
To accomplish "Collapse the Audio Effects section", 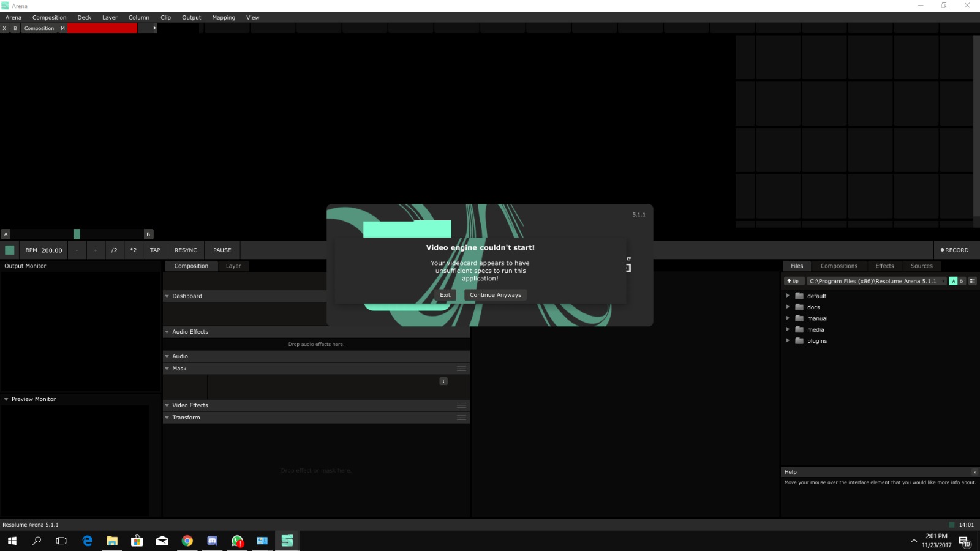I will click(x=167, y=332).
